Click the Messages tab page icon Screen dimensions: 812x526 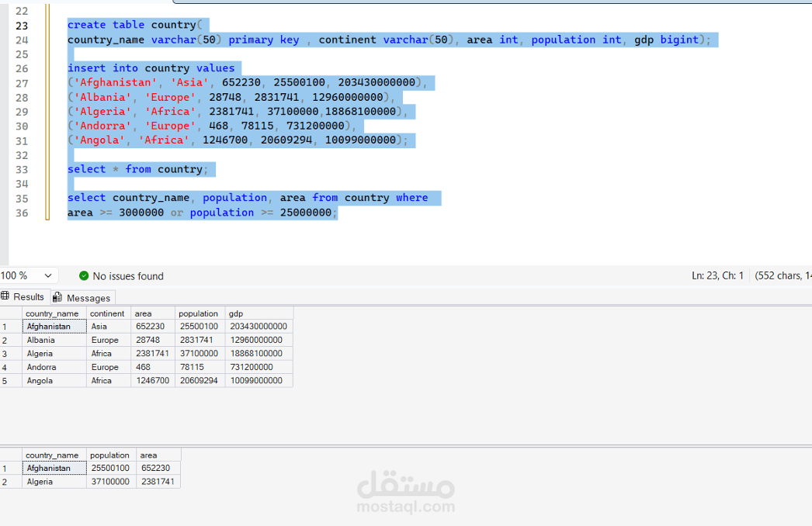click(x=57, y=298)
